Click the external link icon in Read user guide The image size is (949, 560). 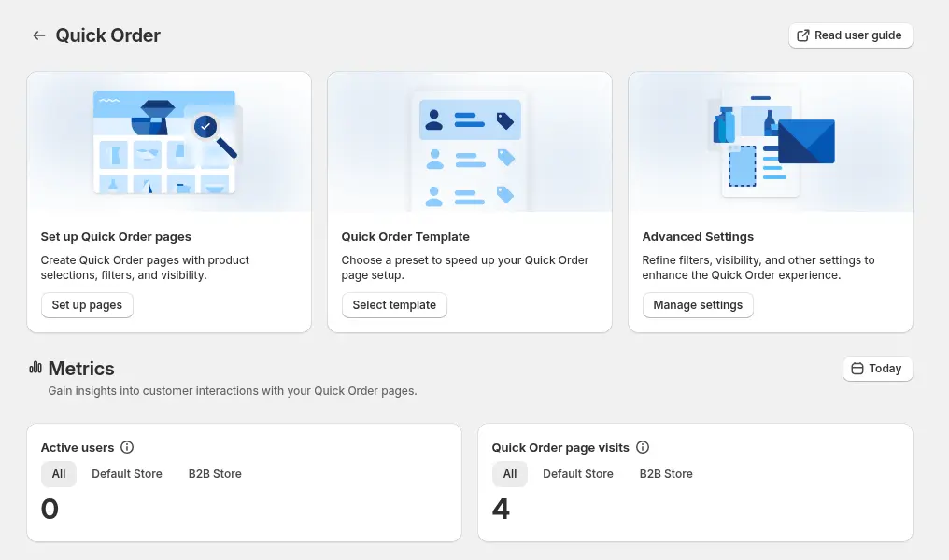pyautogui.click(x=802, y=35)
